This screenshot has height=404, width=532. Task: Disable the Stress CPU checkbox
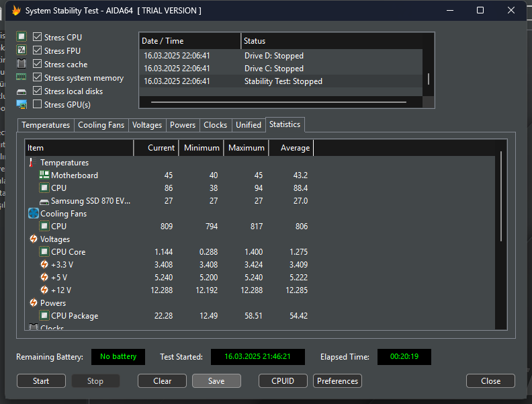pos(38,37)
